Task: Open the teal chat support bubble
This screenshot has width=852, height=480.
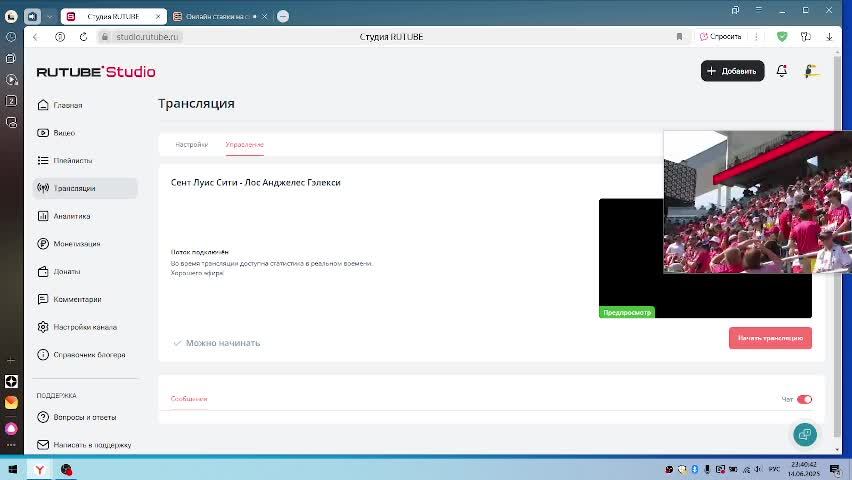Action: 805,434
